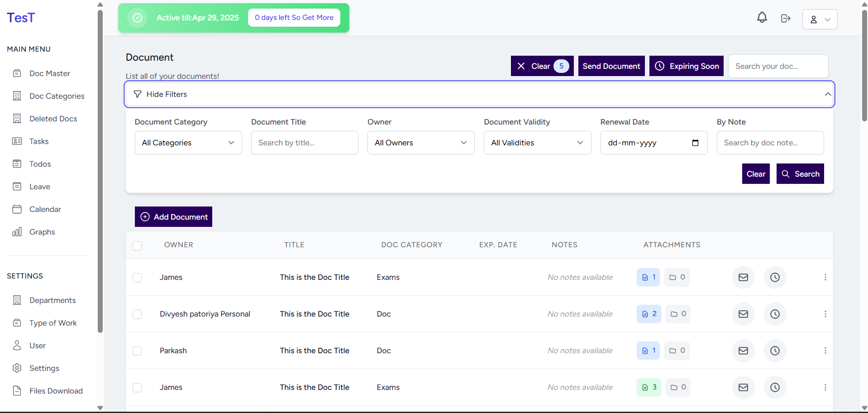Toggle the select-all checkbox in table header

[137, 245]
